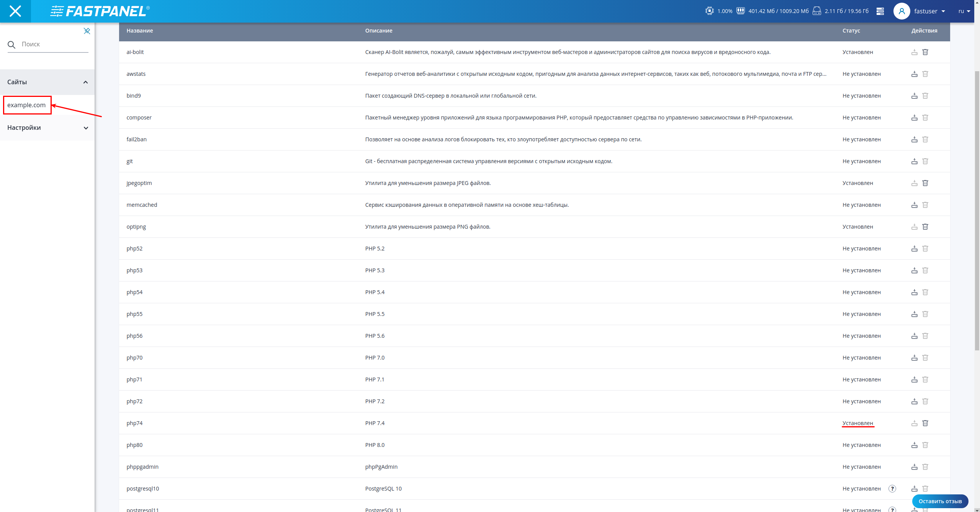980x512 pixels.
Task: Open the CPU usage indicator icon
Action: (x=709, y=11)
